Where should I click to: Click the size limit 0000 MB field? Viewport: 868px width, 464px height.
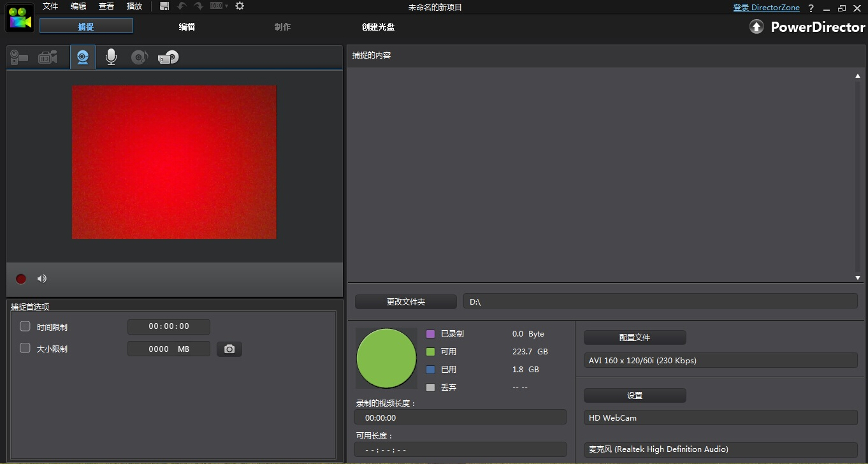[x=169, y=349]
